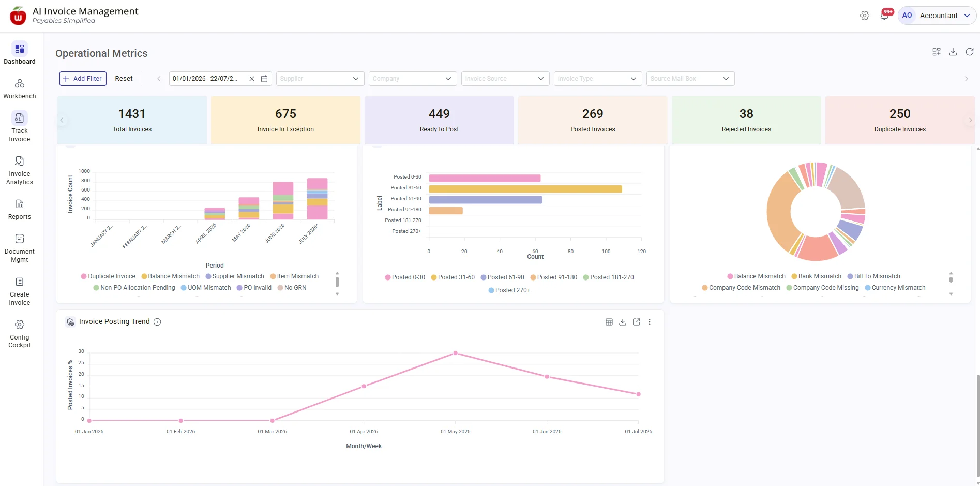Expand the Invoice Source dropdown
The height and width of the screenshot is (486, 980).
point(505,79)
